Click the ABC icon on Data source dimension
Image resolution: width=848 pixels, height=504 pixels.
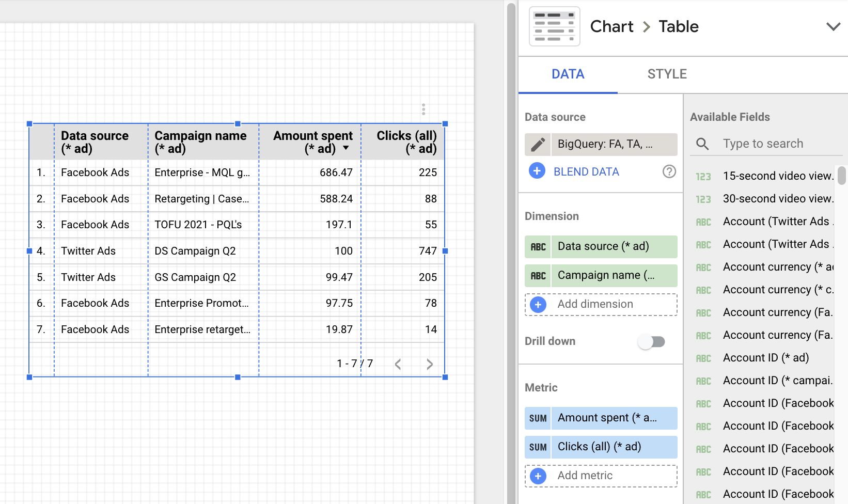[x=538, y=247]
